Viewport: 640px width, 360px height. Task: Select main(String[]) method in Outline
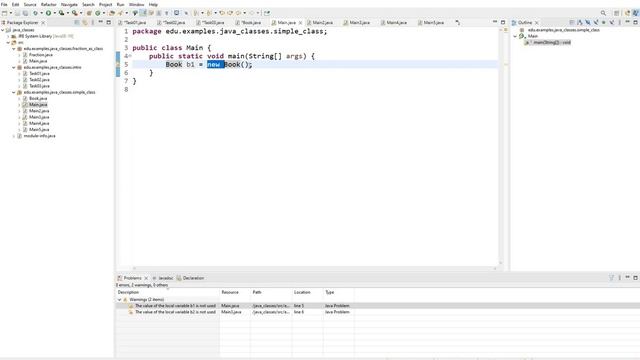point(547,42)
